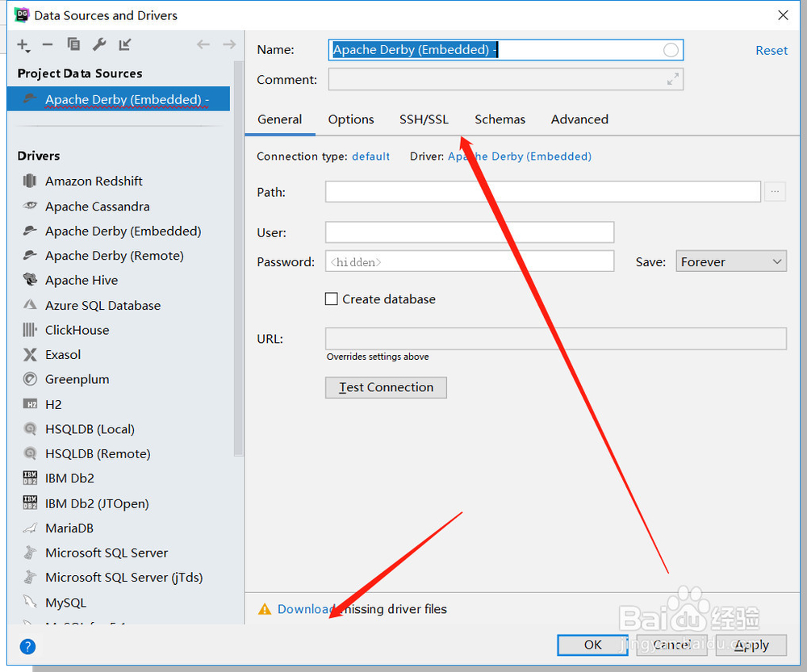Viewport: 807px width, 672px height.
Task: Open driver settings wrench icon
Action: (x=99, y=44)
